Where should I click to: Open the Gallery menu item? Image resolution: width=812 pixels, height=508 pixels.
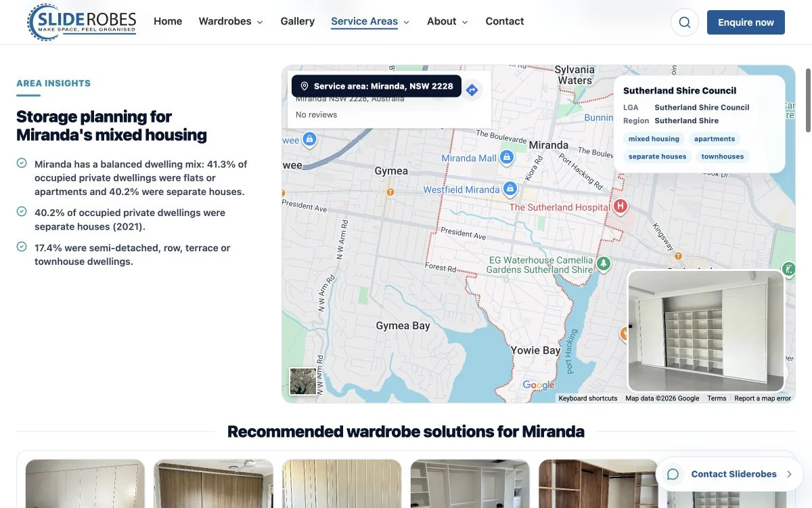298,22
